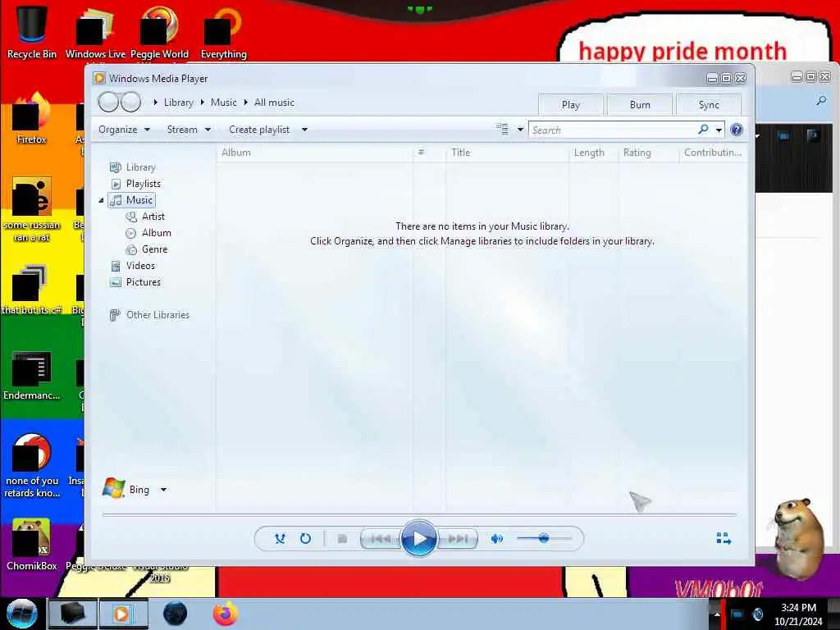
Task: Click Media Player taskbar button
Action: click(x=124, y=614)
